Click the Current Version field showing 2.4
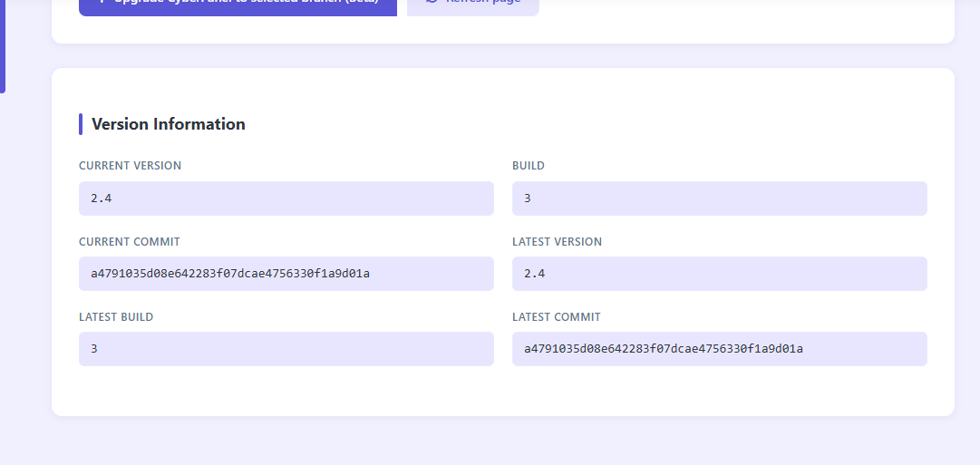This screenshot has height=465, width=980. click(286, 199)
